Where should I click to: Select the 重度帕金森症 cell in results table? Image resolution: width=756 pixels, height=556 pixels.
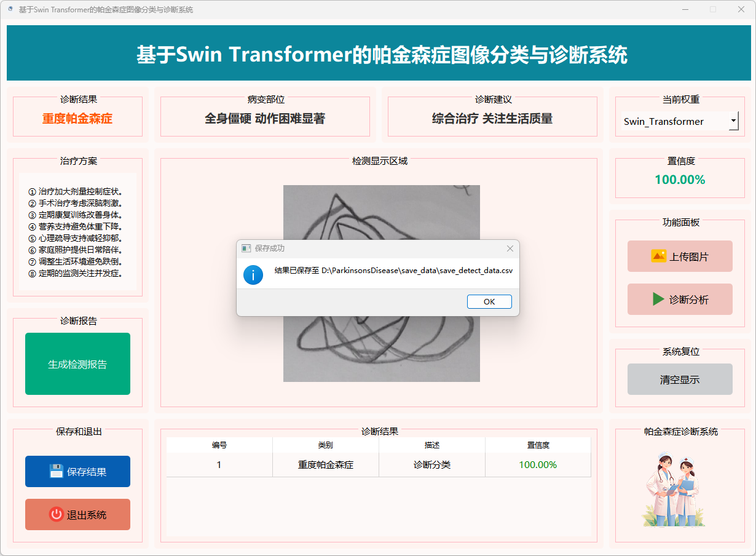tap(326, 465)
